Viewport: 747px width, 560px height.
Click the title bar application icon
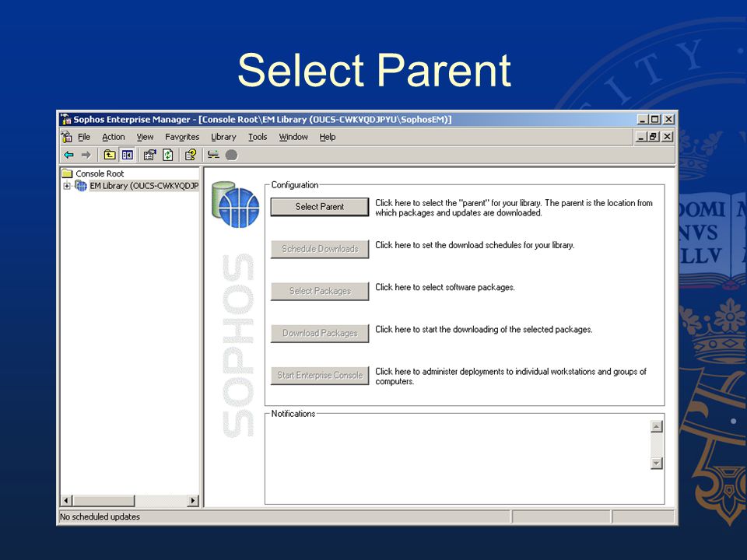[65, 119]
